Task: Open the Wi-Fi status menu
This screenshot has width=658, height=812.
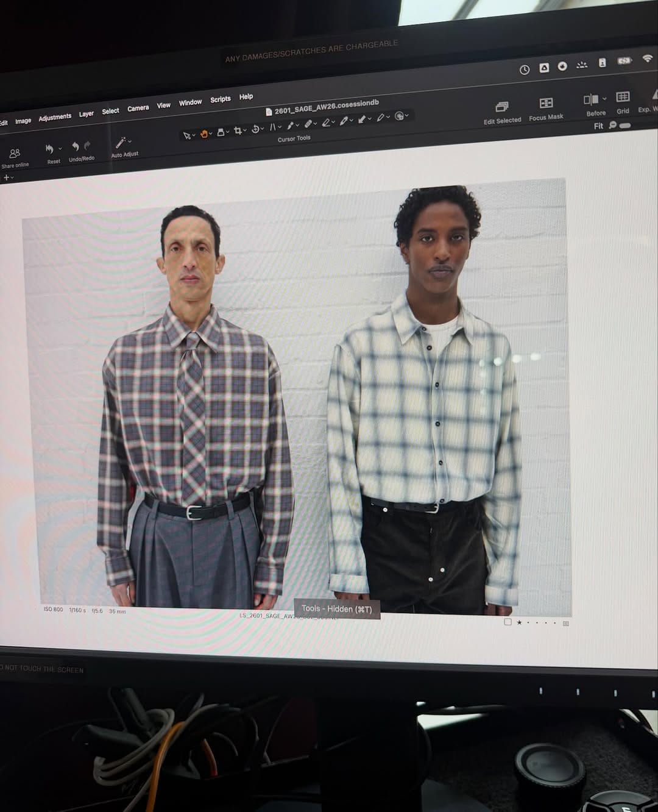Action: (647, 59)
